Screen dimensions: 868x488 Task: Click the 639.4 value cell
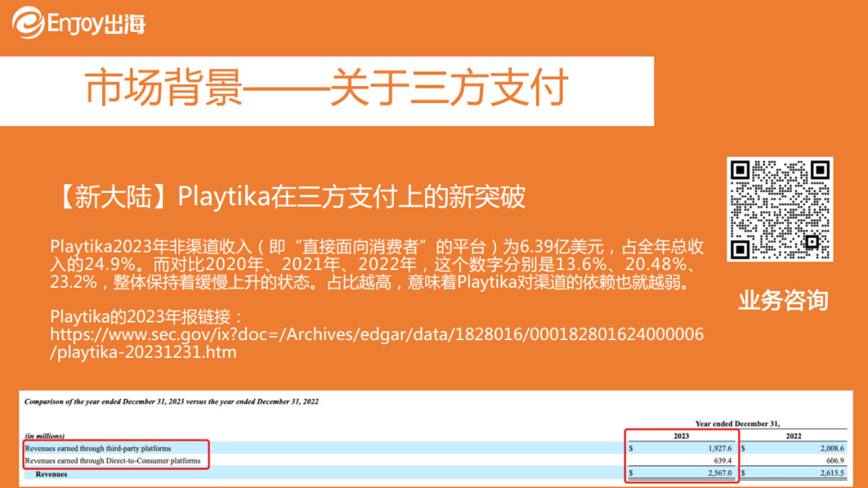coord(723,461)
